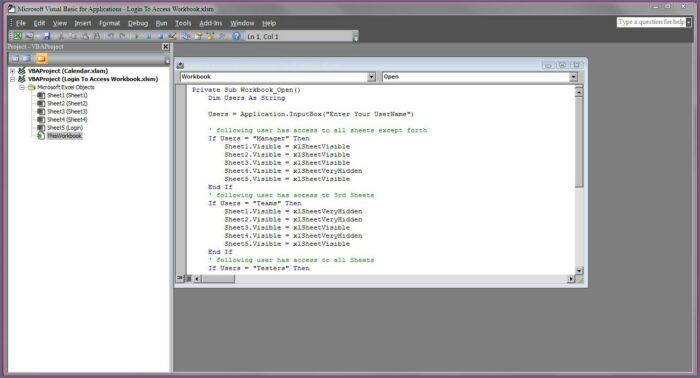Click View Object icon in Project panel
This screenshot has height=378, width=700.
27,58
